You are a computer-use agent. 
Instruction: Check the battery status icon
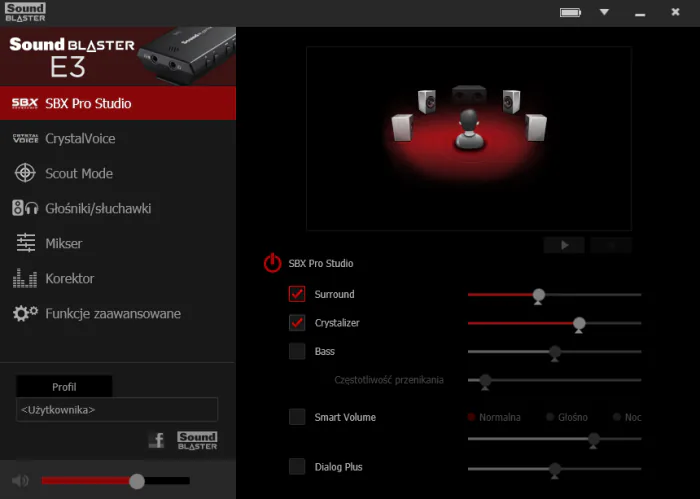point(571,12)
